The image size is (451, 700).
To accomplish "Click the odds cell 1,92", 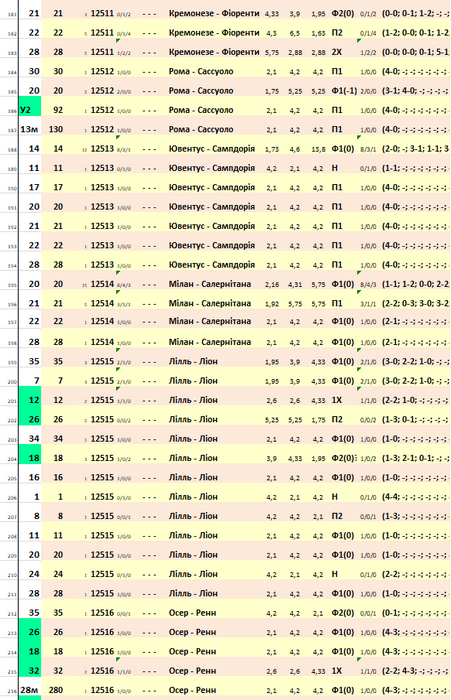I will 271,304.
